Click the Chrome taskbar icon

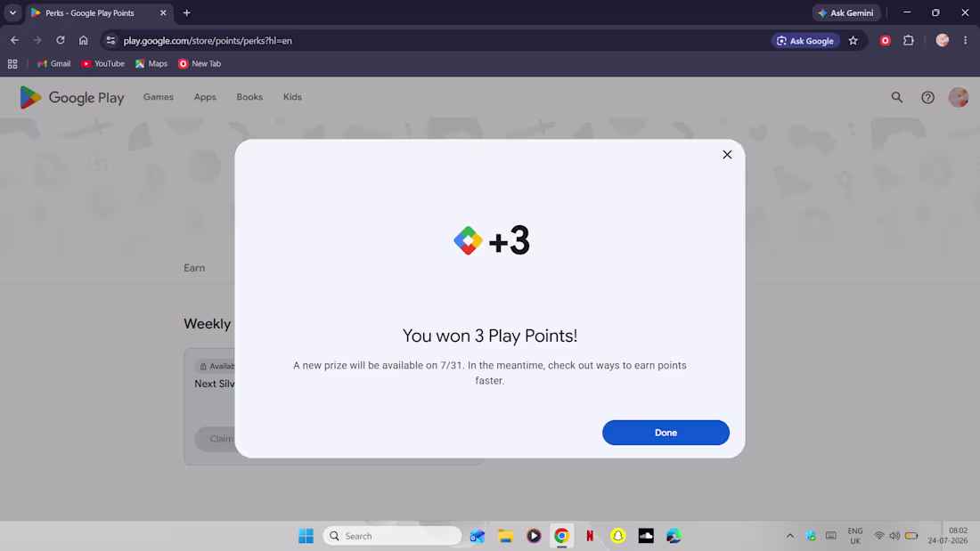point(561,535)
